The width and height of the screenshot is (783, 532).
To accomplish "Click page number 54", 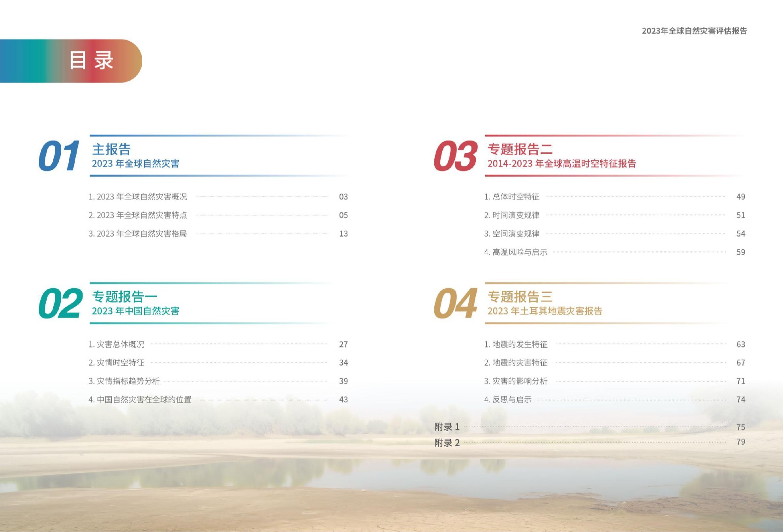I will pyautogui.click(x=741, y=234).
